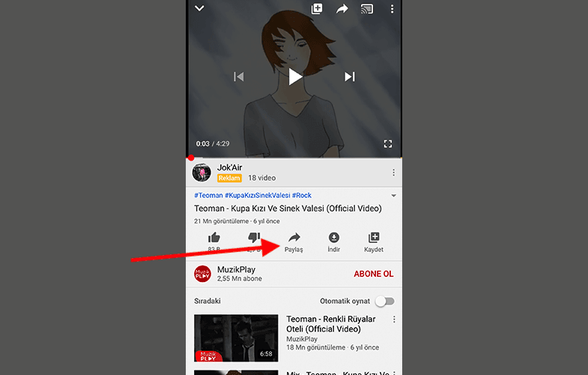Viewport: 588px width, 375px height.
Task: Open the #Teoman hashtag
Action: (208, 195)
